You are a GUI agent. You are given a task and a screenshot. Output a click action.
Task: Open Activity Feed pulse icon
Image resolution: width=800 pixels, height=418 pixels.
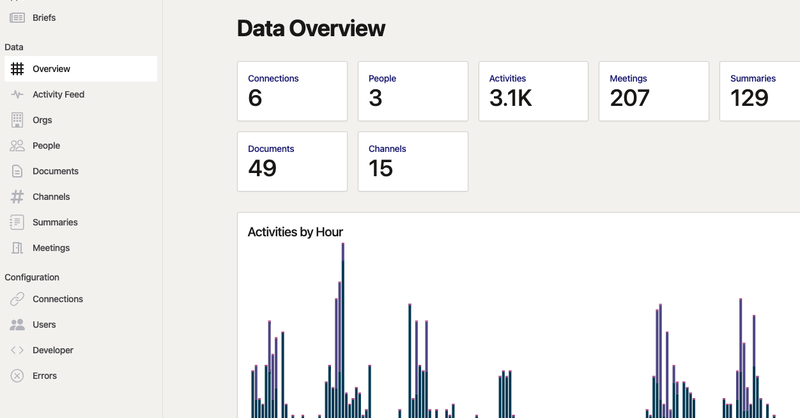(17, 94)
